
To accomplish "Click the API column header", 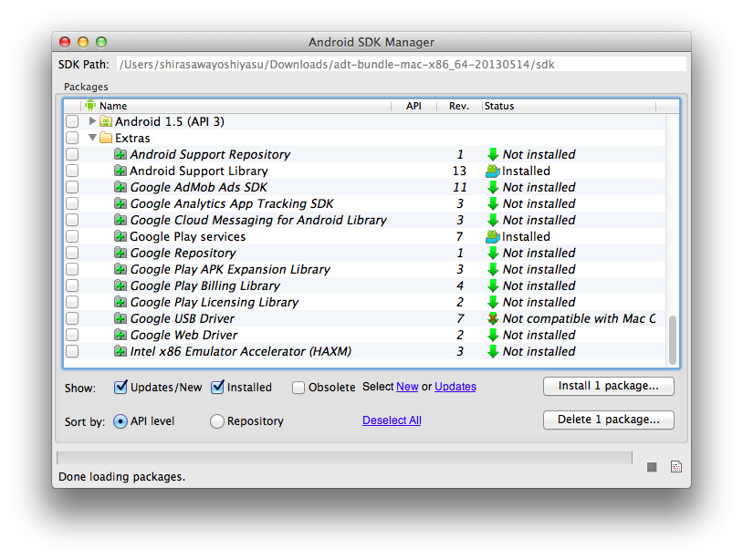I will (413, 106).
